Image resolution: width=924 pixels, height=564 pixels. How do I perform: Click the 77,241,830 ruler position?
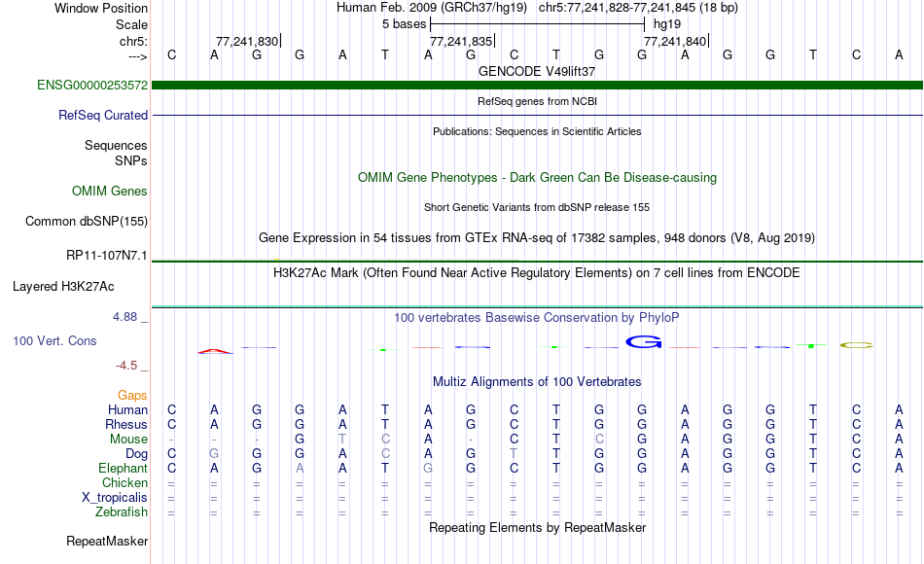tap(247, 41)
